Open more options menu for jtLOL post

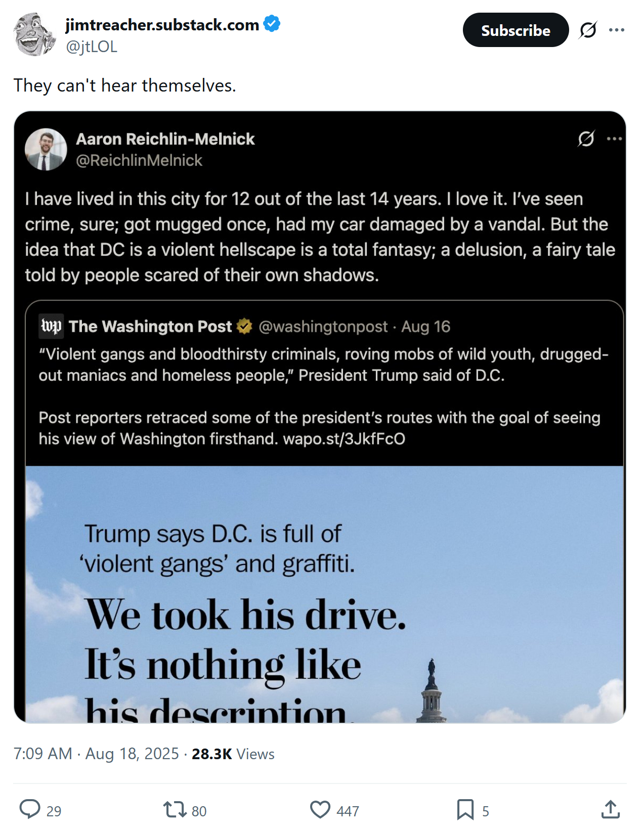tap(617, 30)
